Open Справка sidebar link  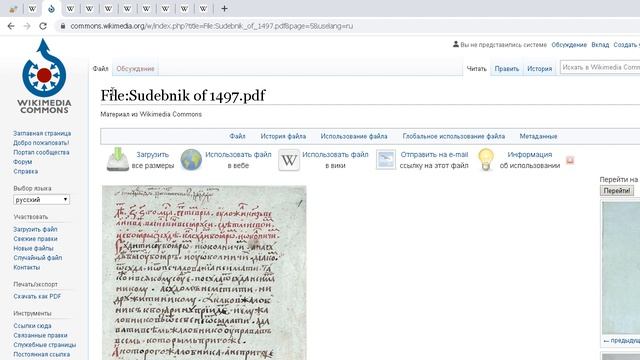tap(25, 171)
